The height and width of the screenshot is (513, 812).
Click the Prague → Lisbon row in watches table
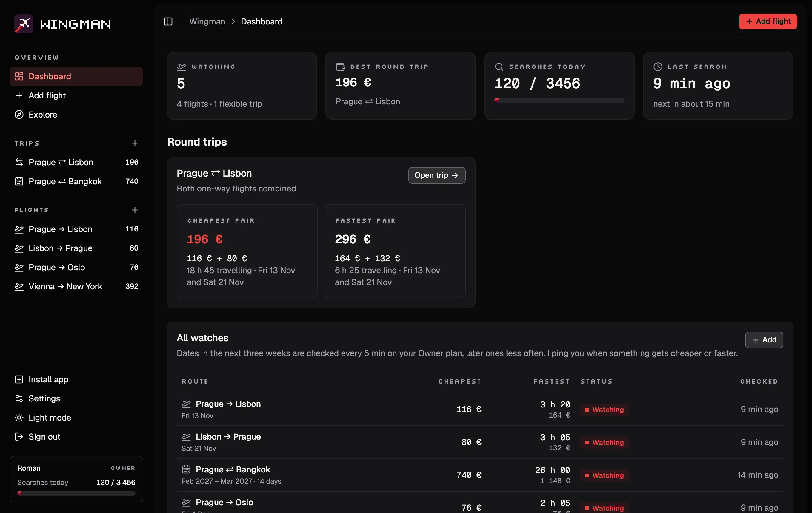click(480, 410)
